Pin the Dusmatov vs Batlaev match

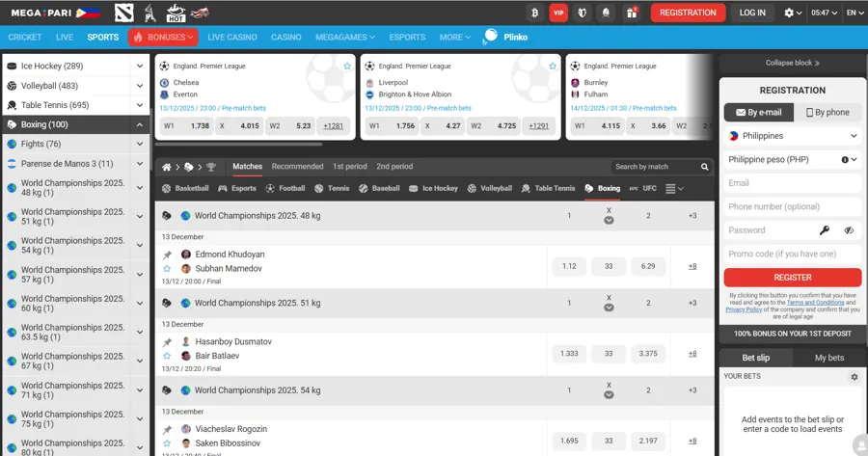(x=167, y=342)
